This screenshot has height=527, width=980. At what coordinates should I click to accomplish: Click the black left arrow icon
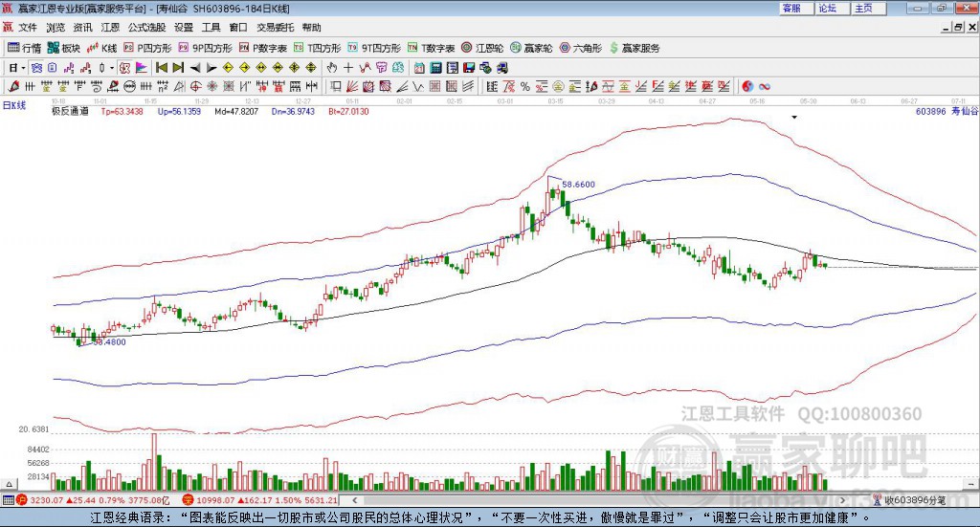pos(195,68)
